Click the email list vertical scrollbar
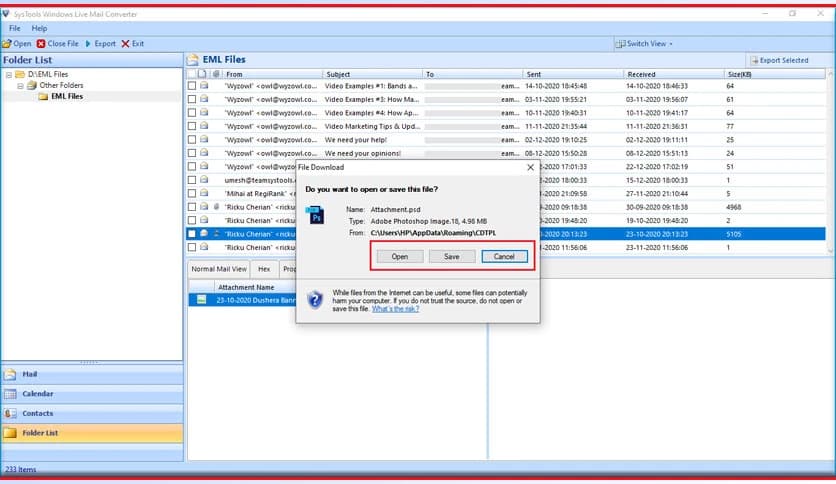836x484 pixels. 830,162
